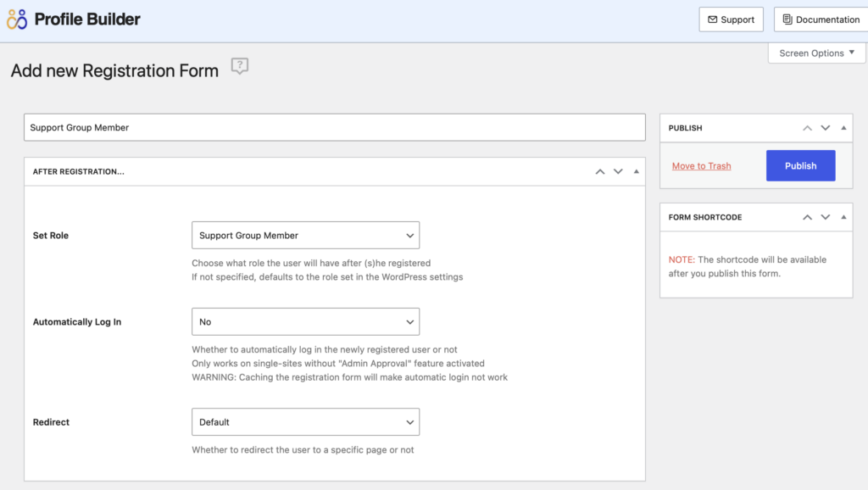Screen dimensions: 868x490
Task: Click the AFTER REGISTRATION... panel heading
Action: (x=79, y=171)
